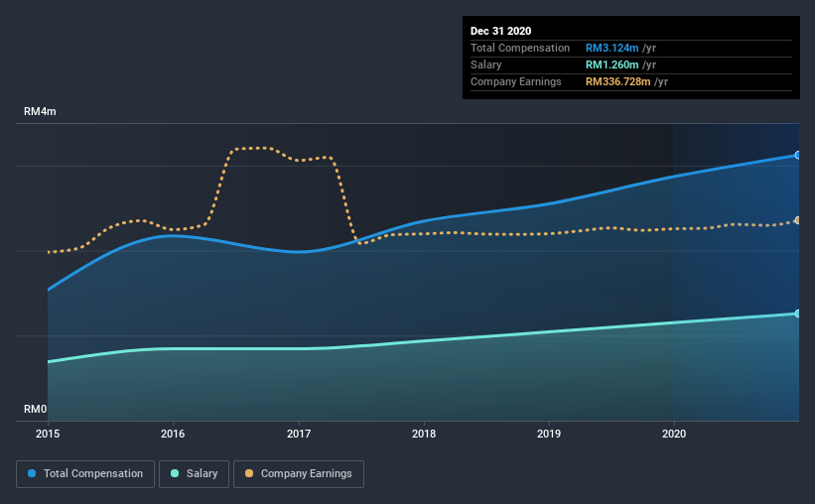Select the Salary endpoint marker for Dec 2020

point(797,314)
